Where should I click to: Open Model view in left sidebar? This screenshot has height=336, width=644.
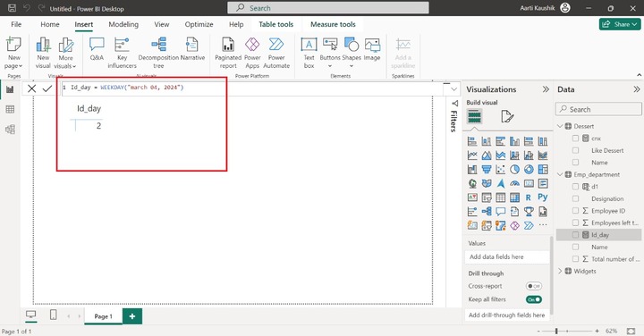click(10, 130)
